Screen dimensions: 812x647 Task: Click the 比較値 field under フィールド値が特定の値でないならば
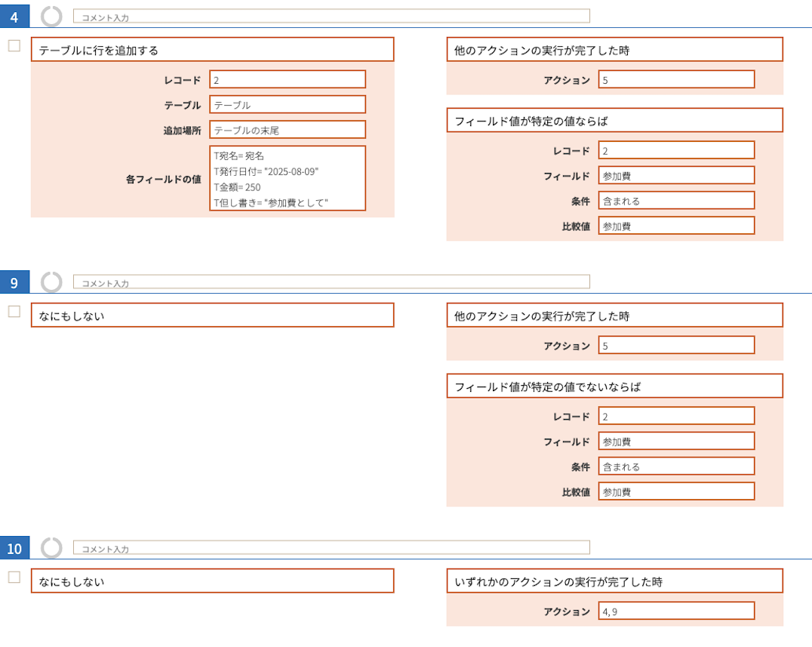(676, 491)
